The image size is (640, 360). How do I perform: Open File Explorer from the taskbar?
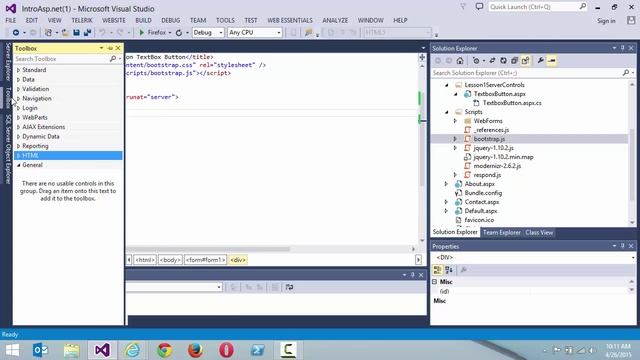coord(71,350)
